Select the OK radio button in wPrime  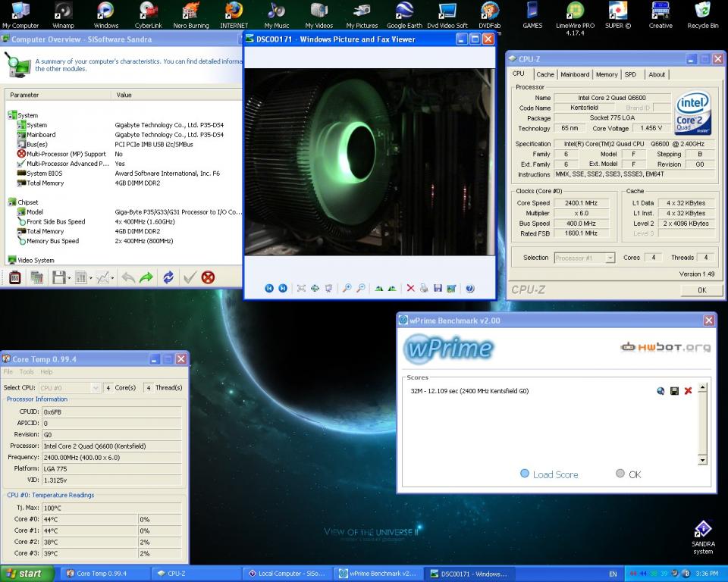(x=620, y=474)
